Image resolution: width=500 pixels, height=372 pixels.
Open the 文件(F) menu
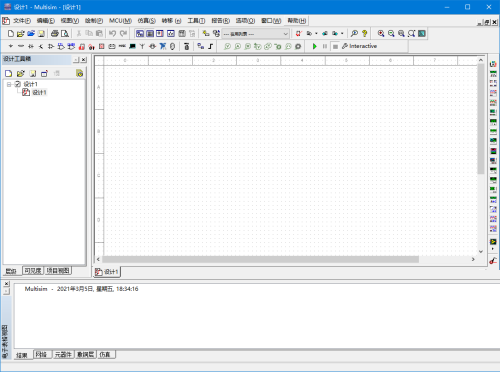coord(22,21)
